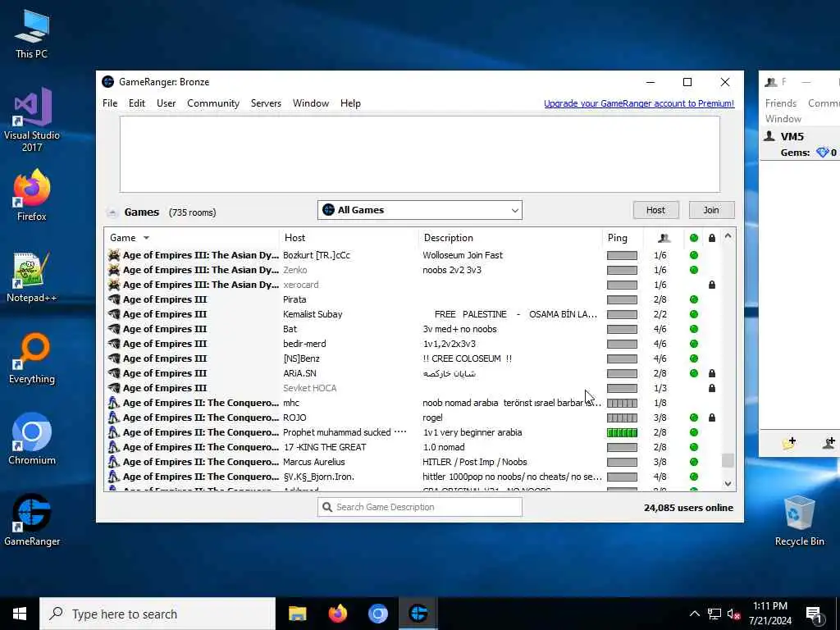Click the chat message area at top
The height and width of the screenshot is (630, 840).
coord(419,154)
